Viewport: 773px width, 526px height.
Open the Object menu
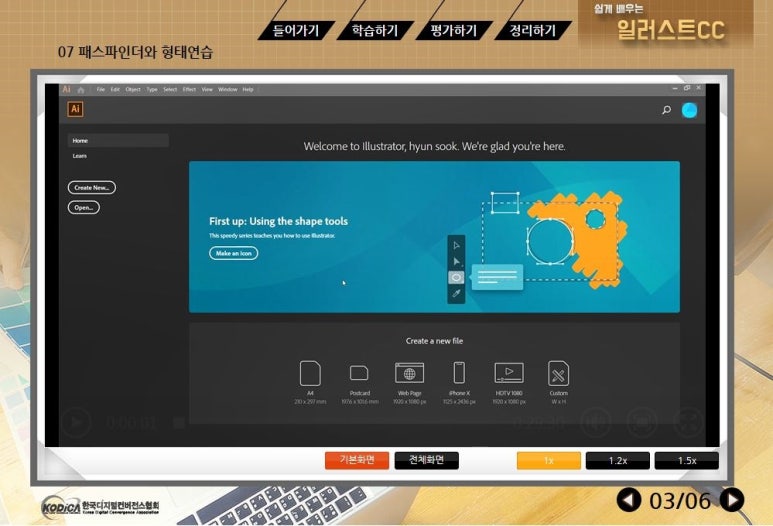(133, 90)
